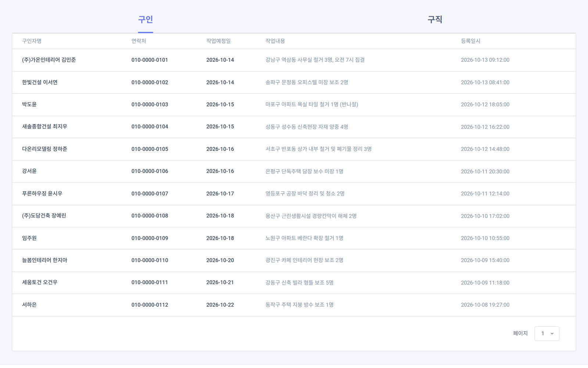
Task: Select the 강서윤 recruiter name
Action: click(29, 171)
